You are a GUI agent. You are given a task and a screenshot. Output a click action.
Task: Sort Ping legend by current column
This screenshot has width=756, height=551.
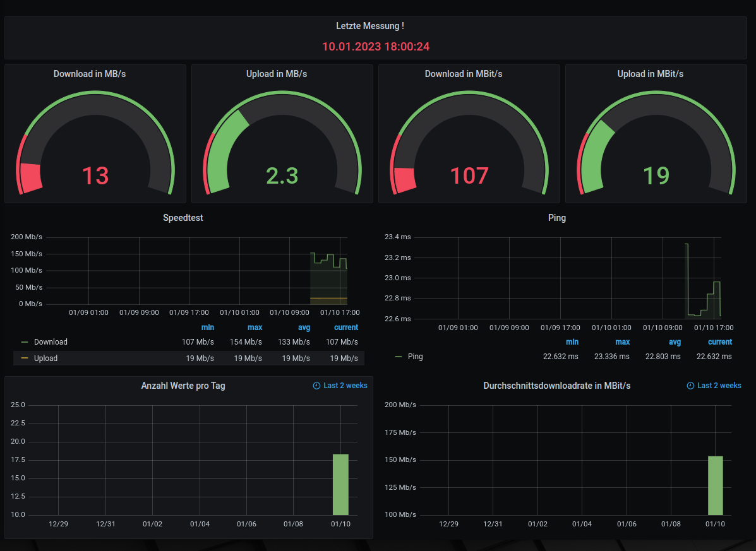[x=720, y=342]
